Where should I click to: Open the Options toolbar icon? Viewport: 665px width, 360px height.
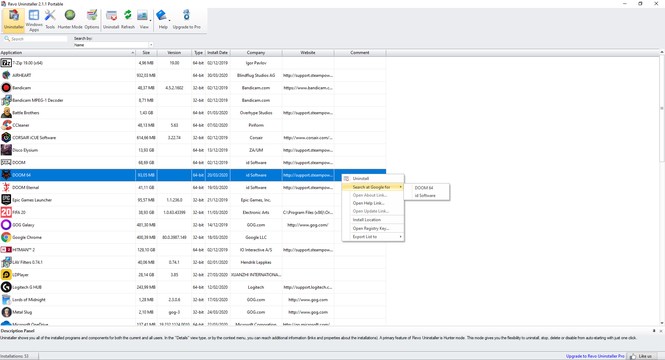point(92,20)
